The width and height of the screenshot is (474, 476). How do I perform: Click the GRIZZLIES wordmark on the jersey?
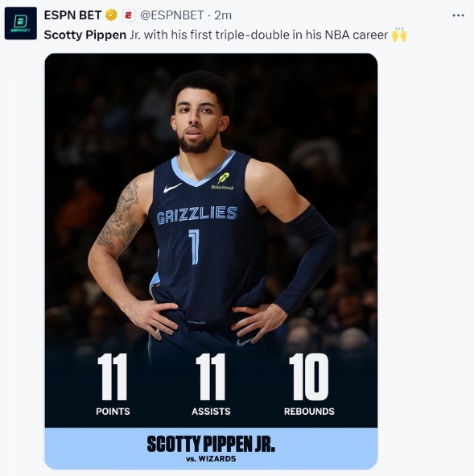tap(197, 215)
